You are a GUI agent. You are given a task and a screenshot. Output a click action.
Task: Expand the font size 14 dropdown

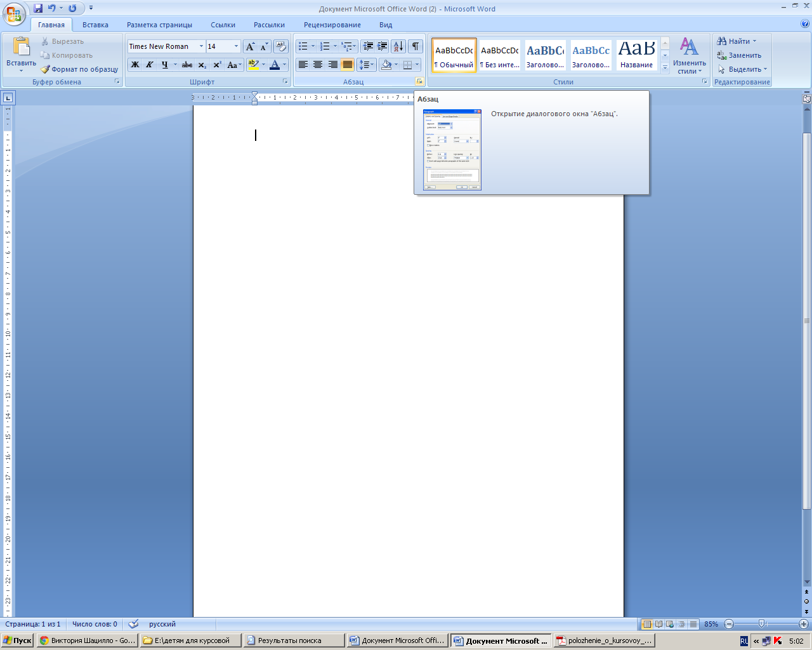[236, 46]
